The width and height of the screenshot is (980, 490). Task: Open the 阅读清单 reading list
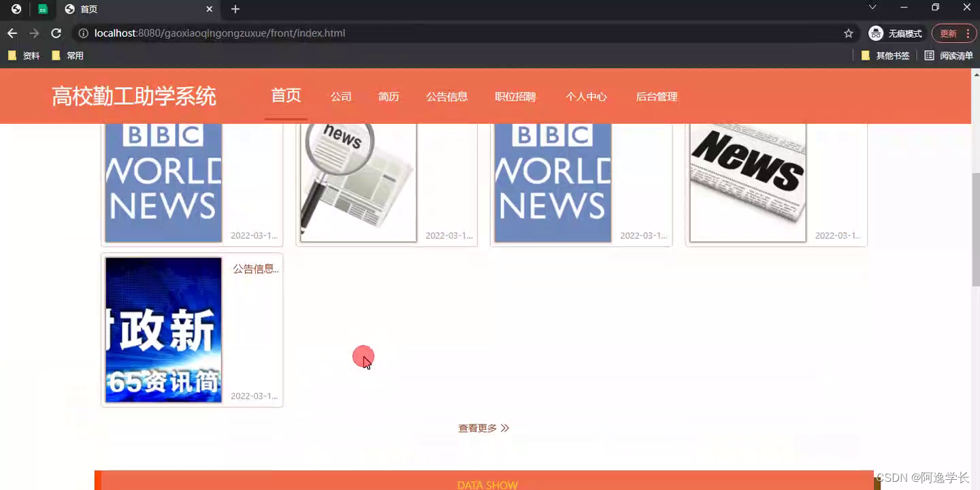(949, 56)
